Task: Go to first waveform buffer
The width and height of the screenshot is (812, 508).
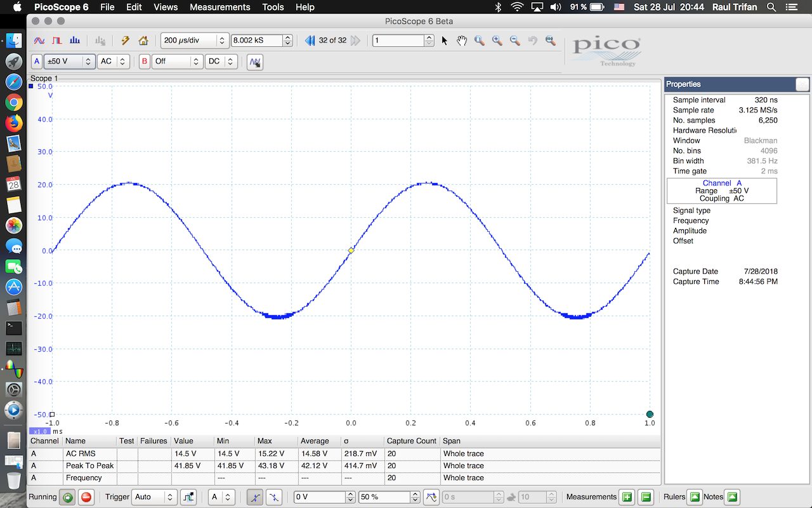Action: click(310, 41)
